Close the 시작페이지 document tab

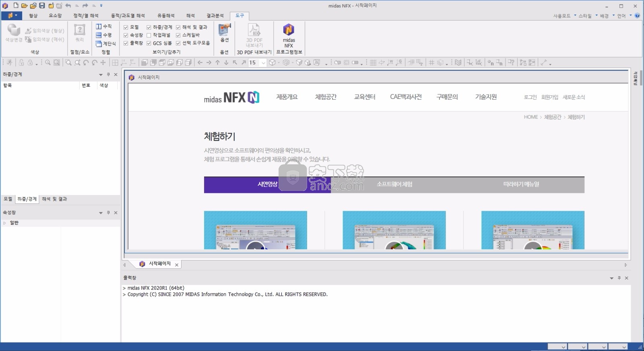pos(177,265)
